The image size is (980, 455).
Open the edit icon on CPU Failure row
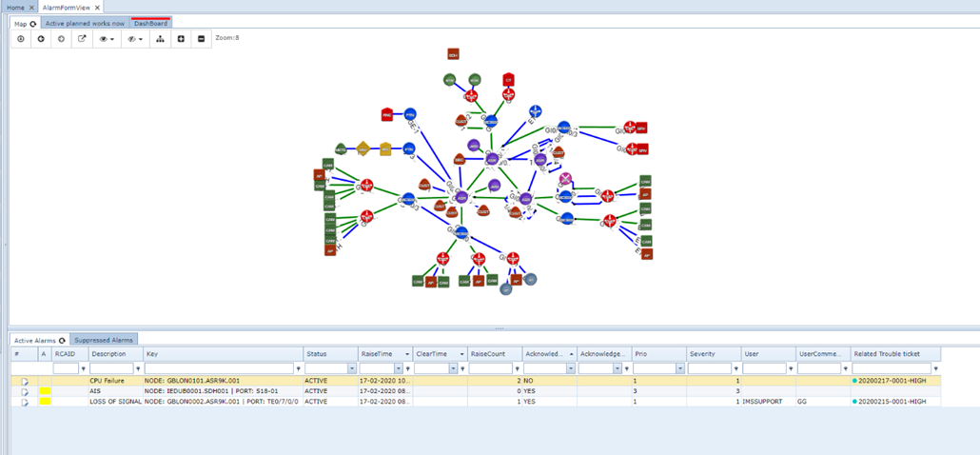pyautogui.click(x=25, y=381)
